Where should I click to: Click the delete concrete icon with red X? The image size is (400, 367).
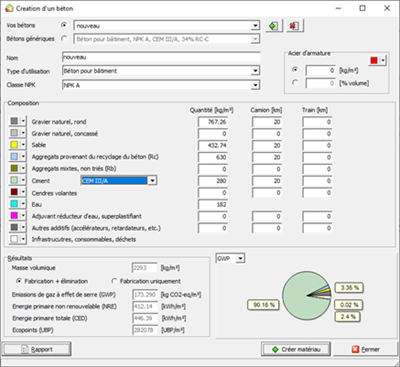coord(295,26)
